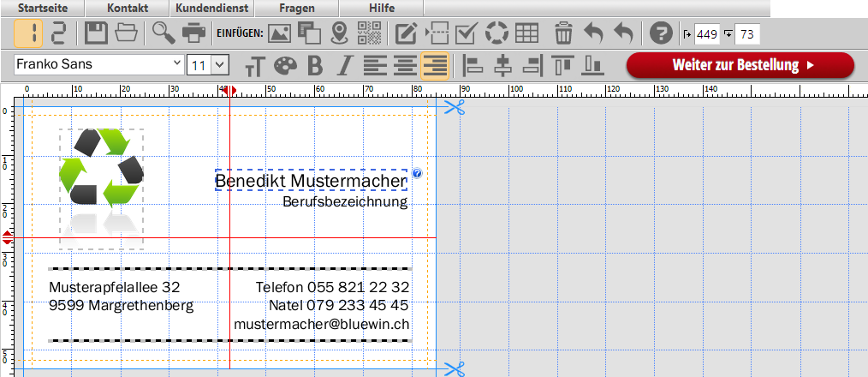Insert a table using the grid icon
This screenshot has height=377, width=868.
tap(526, 34)
